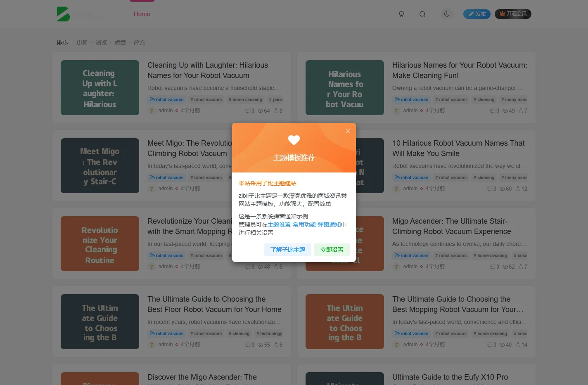Screen dimensions: 588x385
Task: Click the green B site logo
Action: point(63,14)
